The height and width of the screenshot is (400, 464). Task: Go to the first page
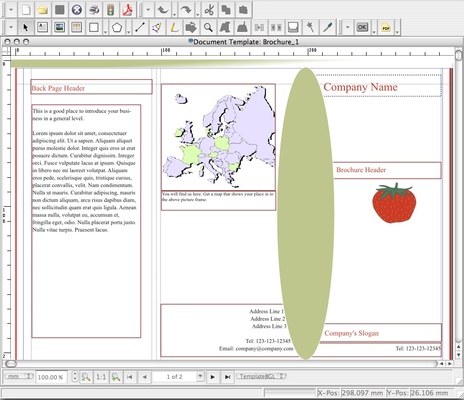[x=130, y=377]
